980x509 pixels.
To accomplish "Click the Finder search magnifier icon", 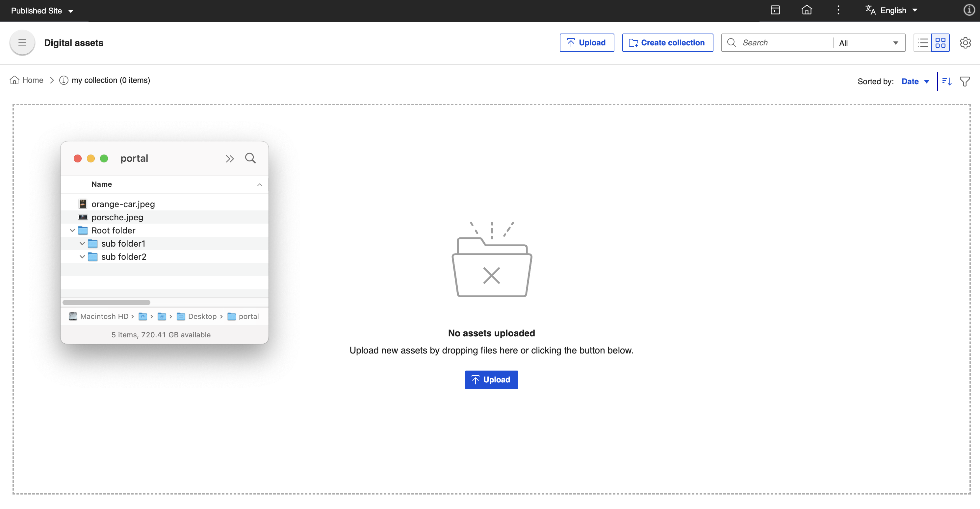I will pyautogui.click(x=250, y=158).
